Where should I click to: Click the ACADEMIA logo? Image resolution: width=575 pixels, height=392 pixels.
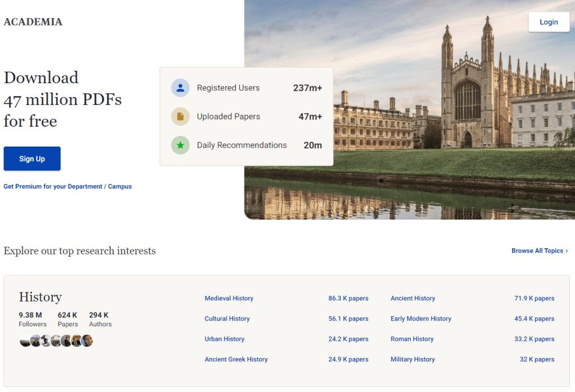(33, 22)
